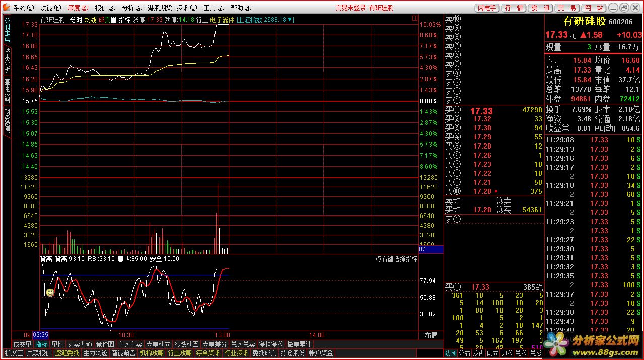644x360 pixels.
Task: Switch to the 主买主卖 tab
Action: pos(130,344)
